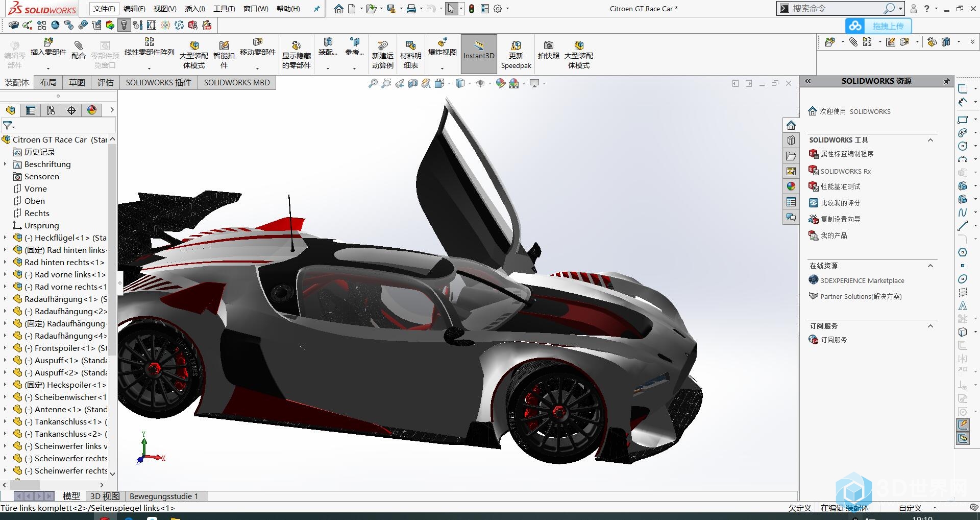Open FeatureManager design tree tab icon
Screen dimensions: 980x520
click(x=10, y=110)
